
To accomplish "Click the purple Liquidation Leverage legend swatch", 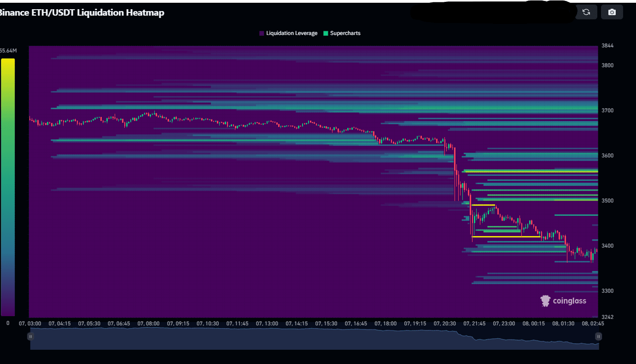I will pos(262,33).
